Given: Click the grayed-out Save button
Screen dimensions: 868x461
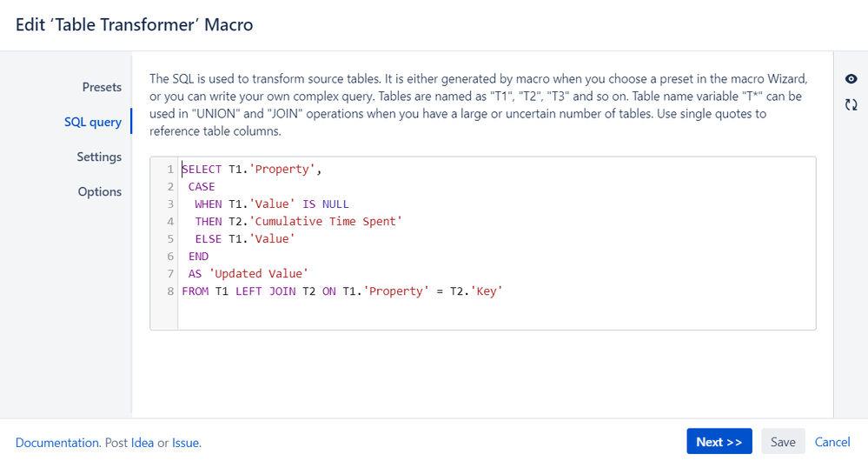Looking at the screenshot, I should click(783, 442).
